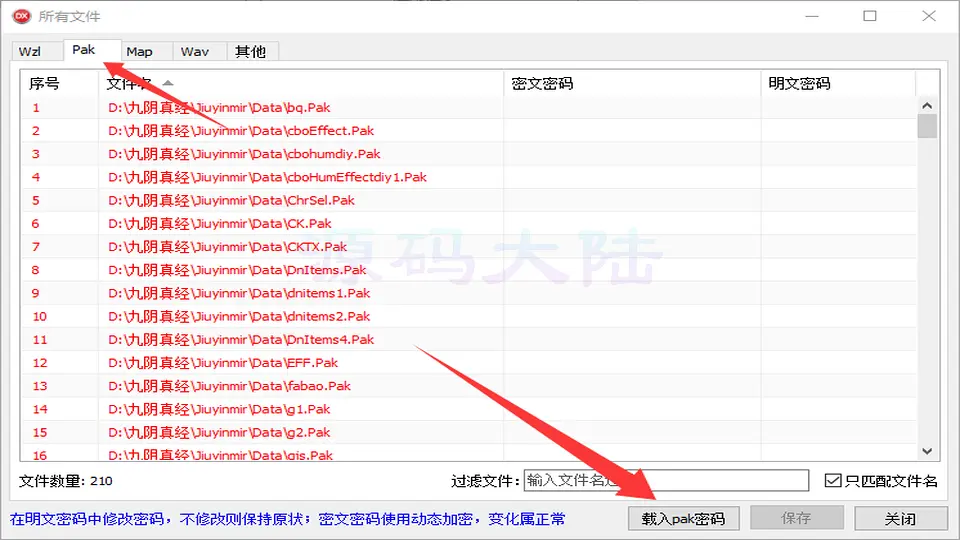Select the row with CK.Pak

coord(469,223)
